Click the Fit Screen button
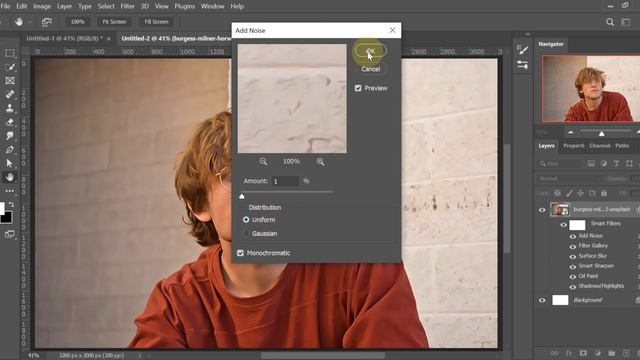Screen dimensions: 640x360 click(114, 22)
